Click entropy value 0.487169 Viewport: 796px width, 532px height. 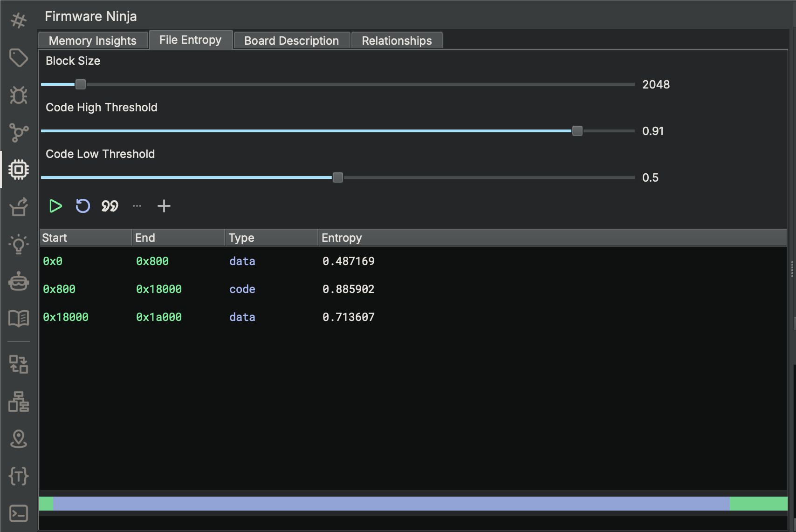click(x=349, y=261)
